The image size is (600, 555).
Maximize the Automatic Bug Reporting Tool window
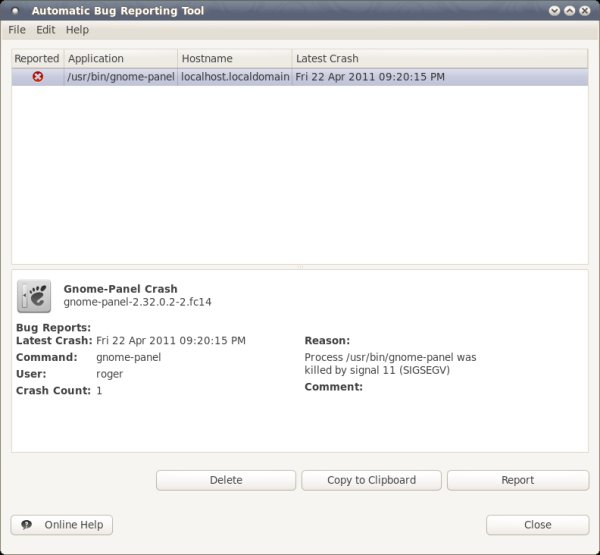click(569, 11)
